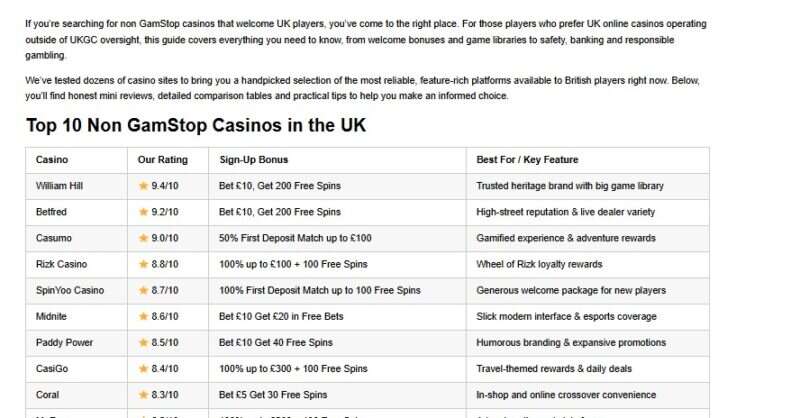Viewport: 800px width, 418px height.
Task: Click the star icon beside Paddy Power's 8.5/10 rating
Action: click(x=143, y=343)
